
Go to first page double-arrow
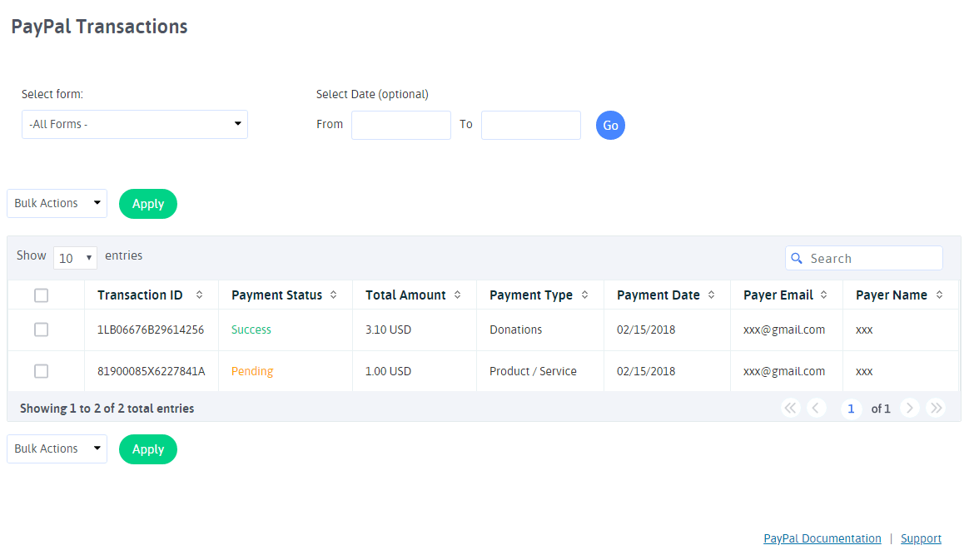[790, 408]
